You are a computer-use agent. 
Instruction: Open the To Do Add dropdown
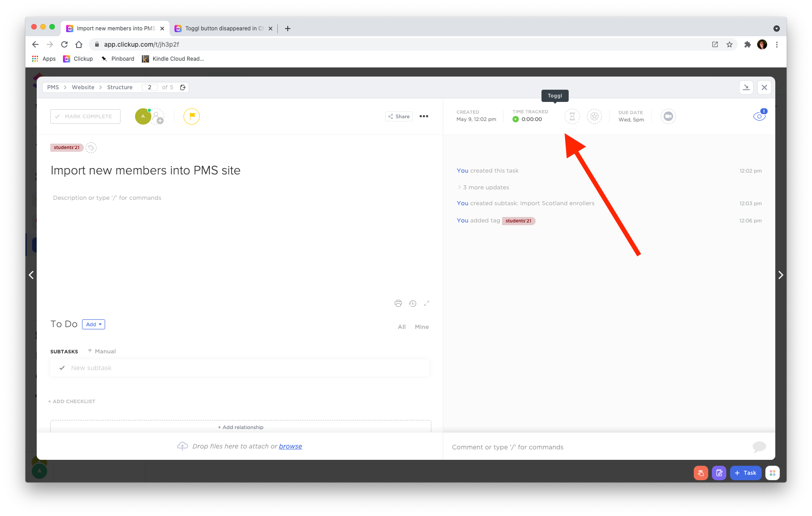93,324
